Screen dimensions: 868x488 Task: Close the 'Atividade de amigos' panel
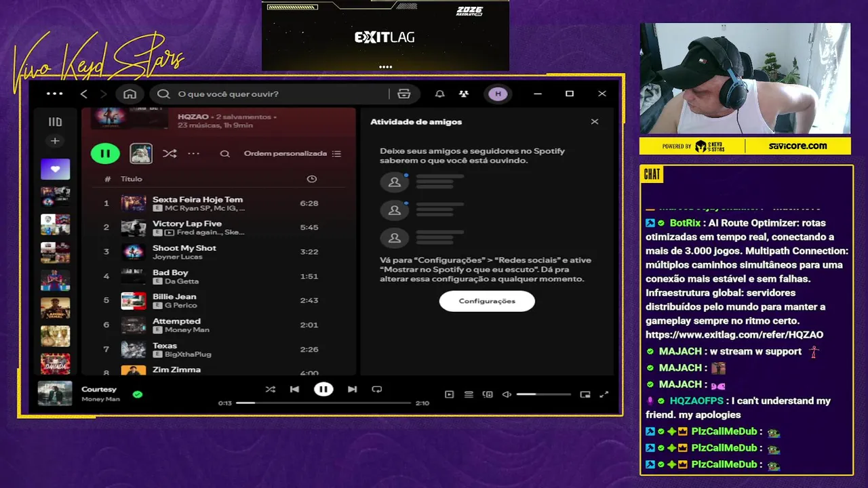point(595,122)
